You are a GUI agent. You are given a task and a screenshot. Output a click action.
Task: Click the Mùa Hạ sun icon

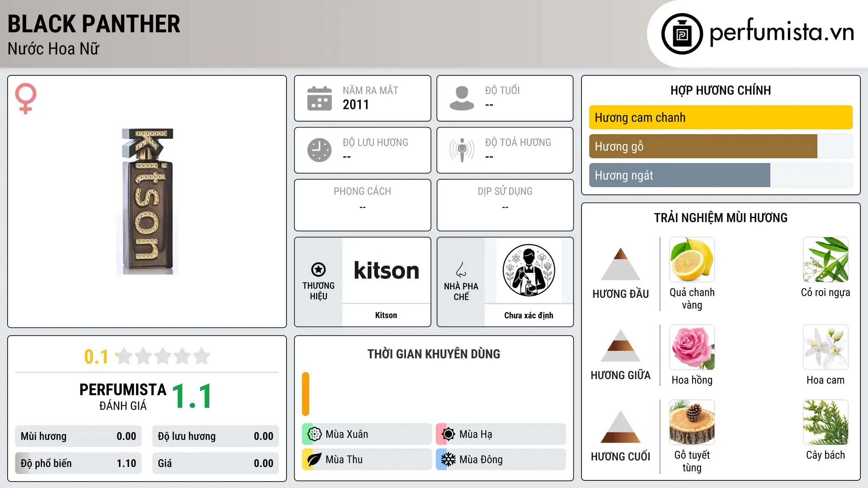tap(448, 434)
